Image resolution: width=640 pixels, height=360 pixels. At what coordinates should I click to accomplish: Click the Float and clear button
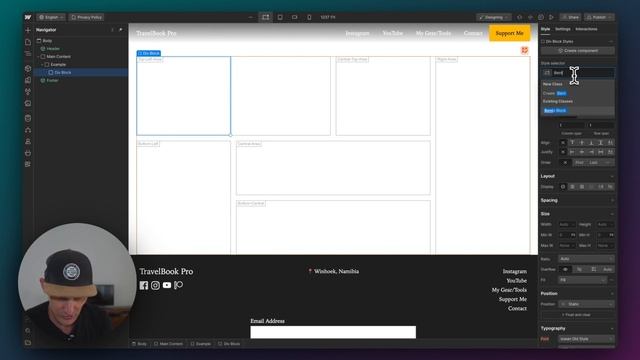pos(577,315)
